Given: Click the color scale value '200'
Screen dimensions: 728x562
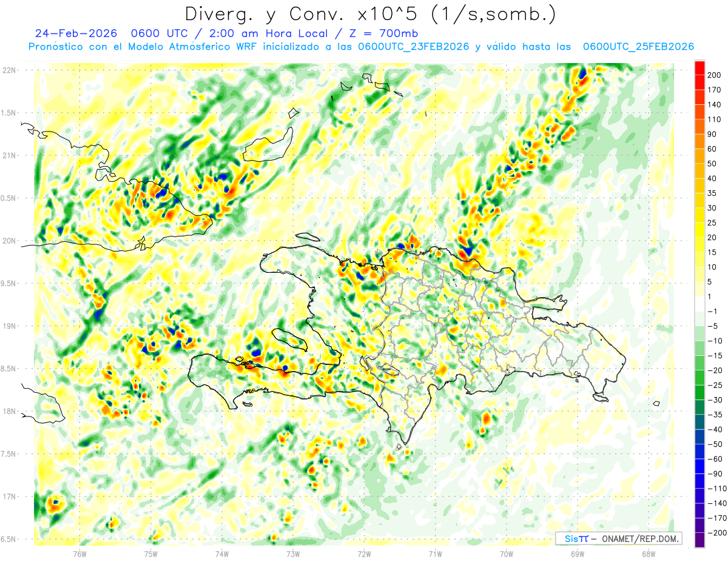Looking at the screenshot, I should coord(715,75).
